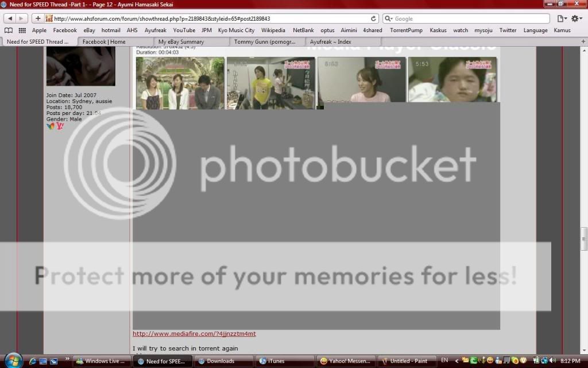This screenshot has height=368, width=588.
Task: Click the Forward navigation arrow
Action: point(22,18)
